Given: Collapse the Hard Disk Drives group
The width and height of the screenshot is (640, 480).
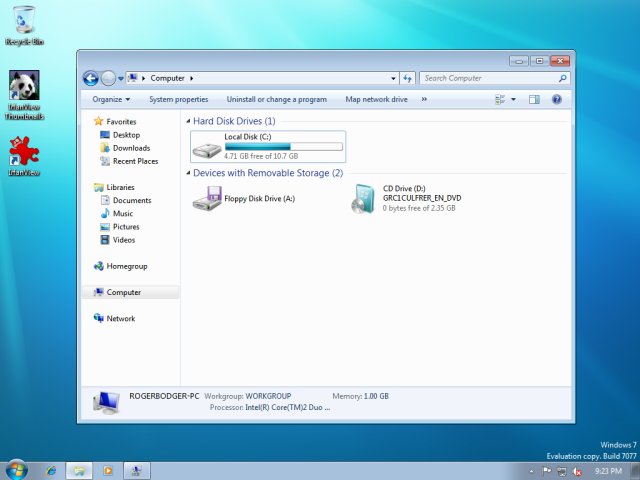Looking at the screenshot, I should point(188,121).
